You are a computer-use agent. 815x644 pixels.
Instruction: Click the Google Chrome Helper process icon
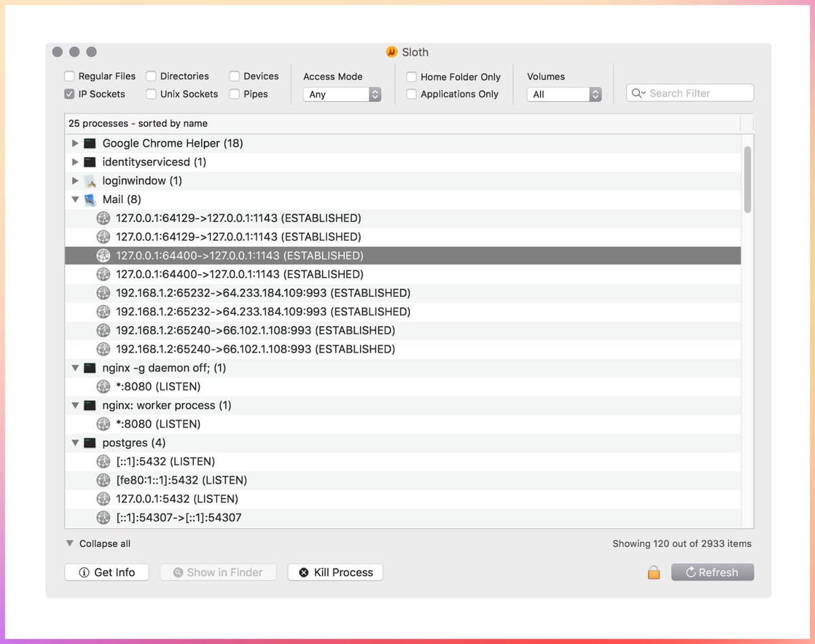point(90,143)
